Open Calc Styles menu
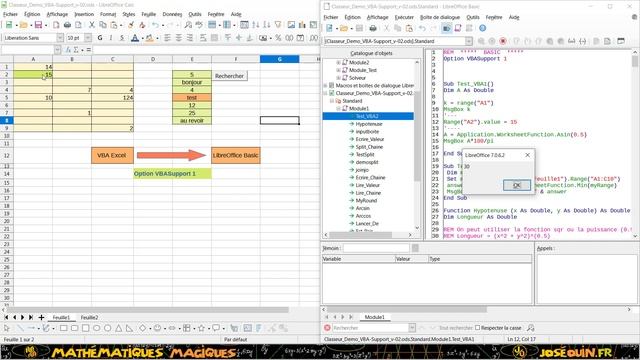 (x=129, y=14)
